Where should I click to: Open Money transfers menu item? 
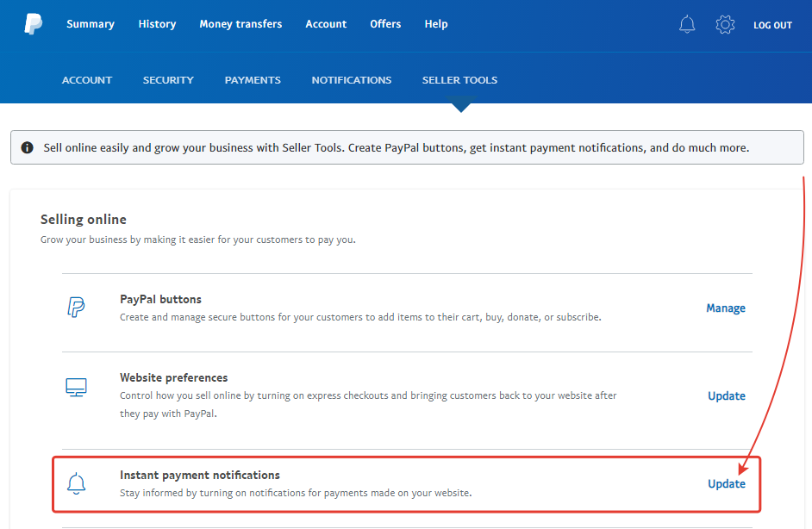tap(240, 24)
